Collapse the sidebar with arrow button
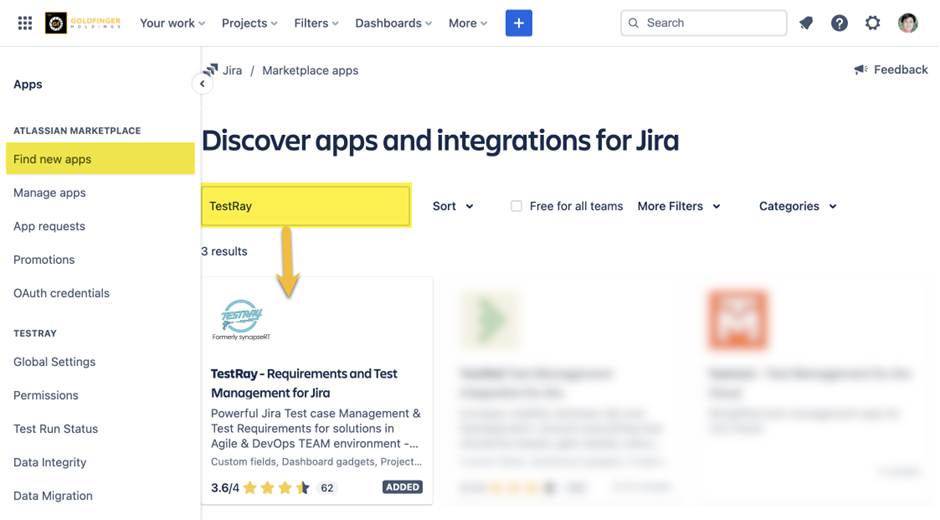This screenshot has height=520, width=940. click(x=202, y=84)
